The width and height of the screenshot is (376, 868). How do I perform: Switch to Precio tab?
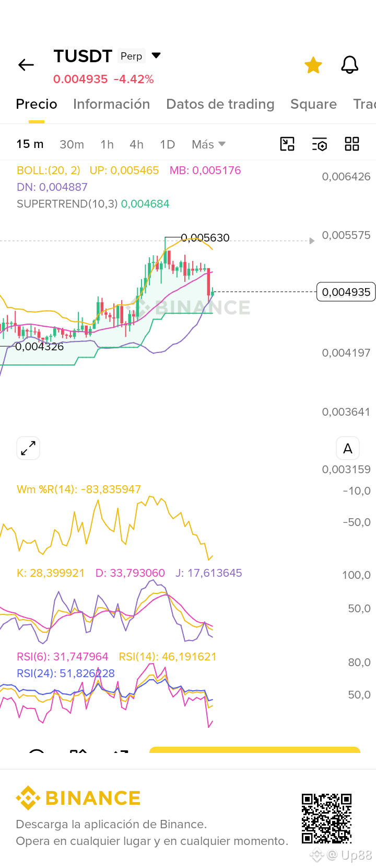37,104
